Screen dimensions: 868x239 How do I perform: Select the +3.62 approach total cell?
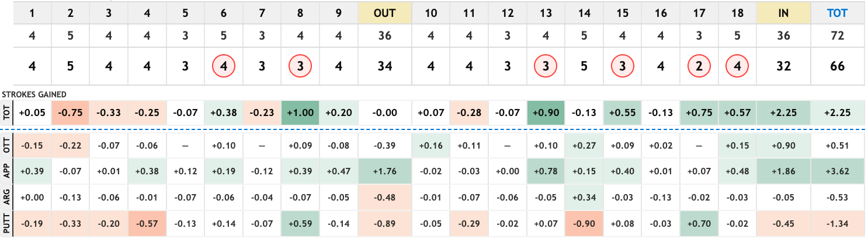(x=837, y=172)
